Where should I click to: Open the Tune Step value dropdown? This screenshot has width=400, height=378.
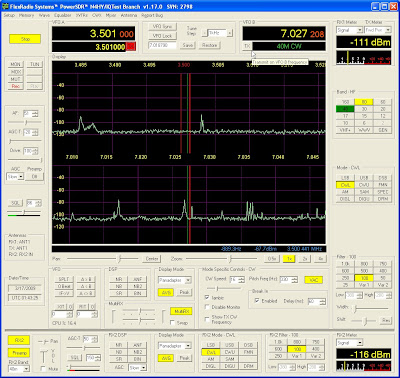point(217,33)
